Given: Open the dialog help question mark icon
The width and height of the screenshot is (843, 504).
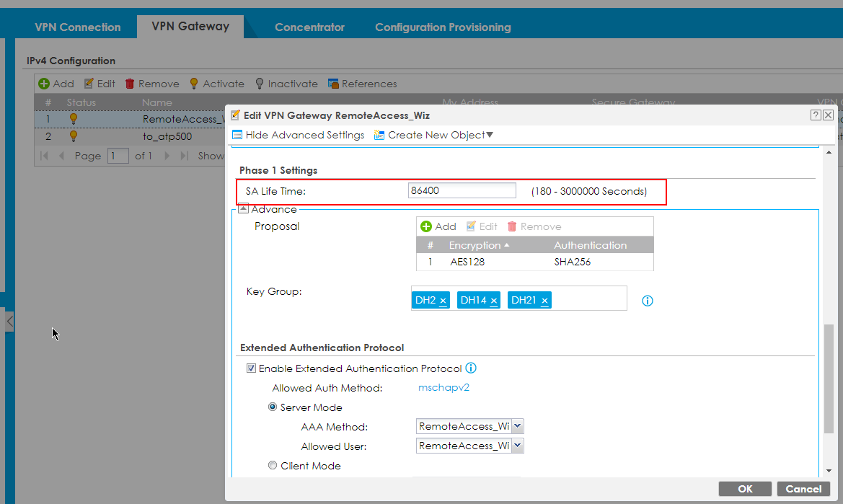Looking at the screenshot, I should 816,115.
